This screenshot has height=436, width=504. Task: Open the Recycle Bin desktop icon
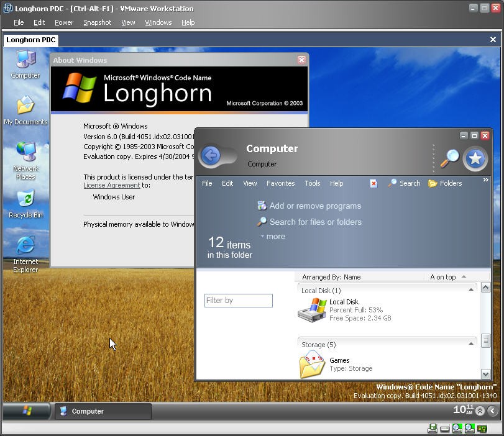click(25, 199)
